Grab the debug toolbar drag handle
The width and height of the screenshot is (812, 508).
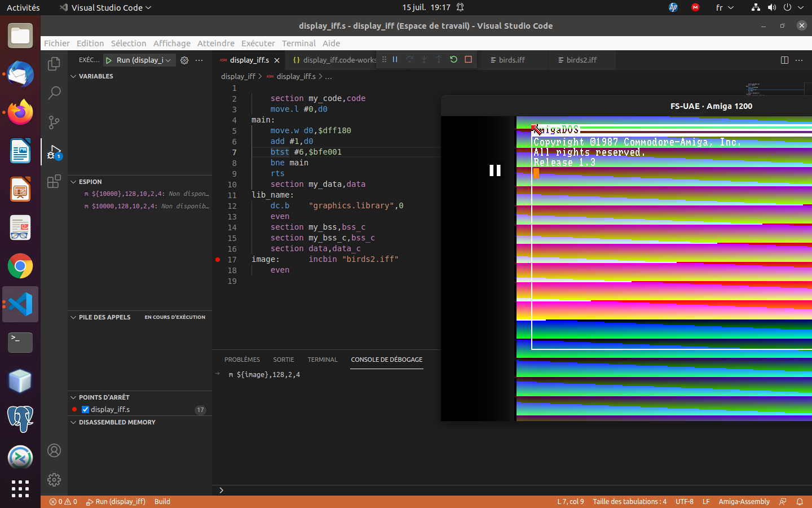click(384, 59)
